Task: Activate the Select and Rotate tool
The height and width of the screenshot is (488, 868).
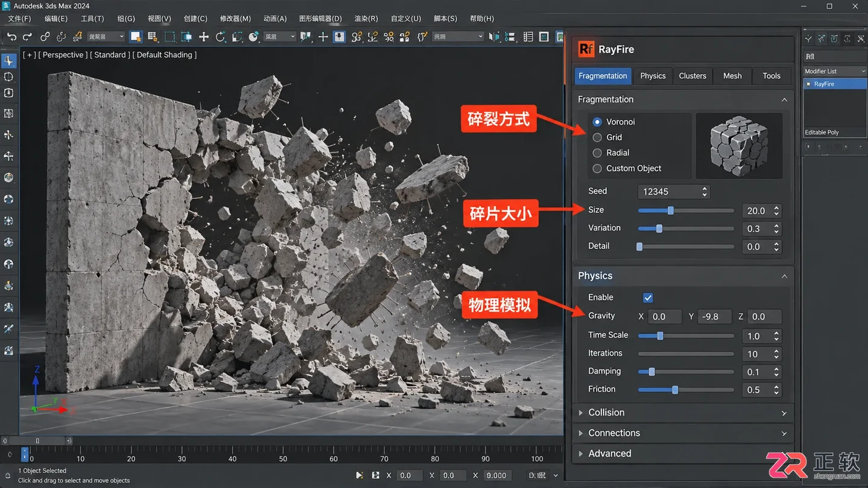Action: click(x=221, y=37)
